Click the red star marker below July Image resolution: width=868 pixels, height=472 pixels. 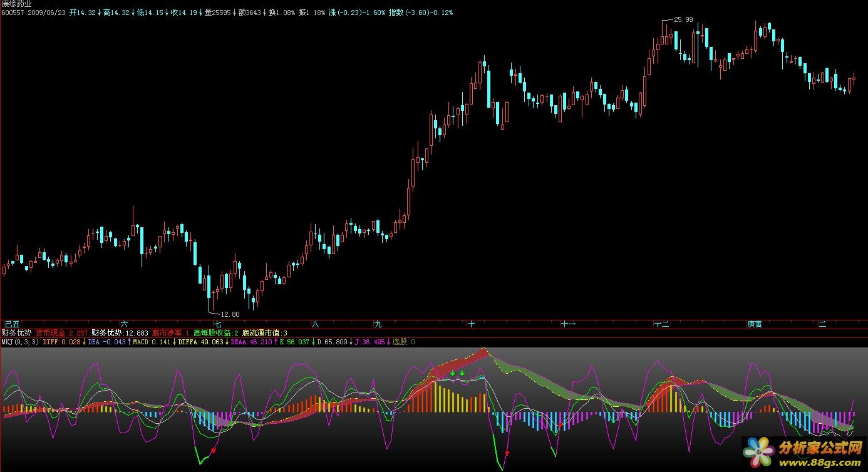(x=214, y=450)
